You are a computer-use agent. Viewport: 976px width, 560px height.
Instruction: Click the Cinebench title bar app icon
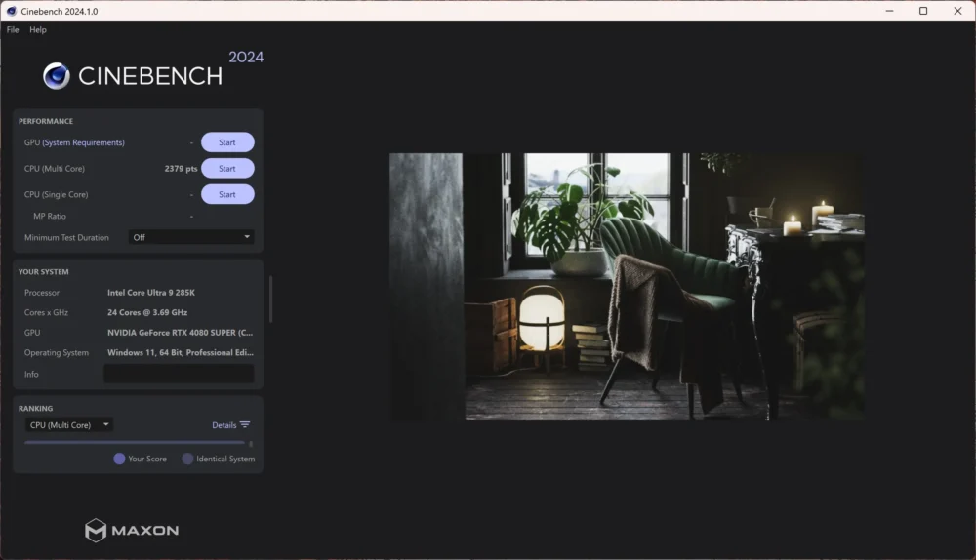click(11, 11)
